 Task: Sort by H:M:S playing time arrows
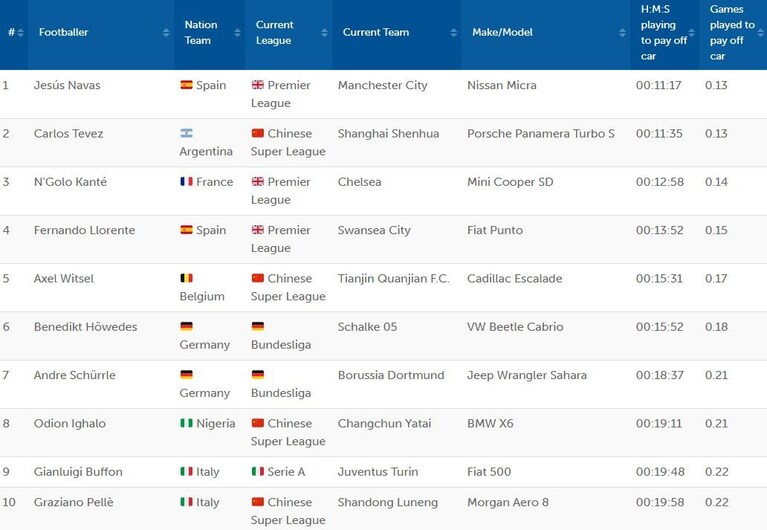(x=691, y=33)
